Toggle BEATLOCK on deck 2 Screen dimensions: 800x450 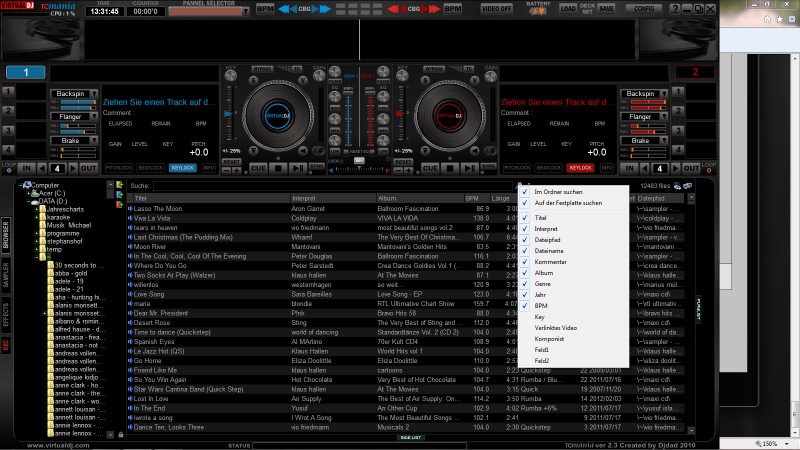click(x=549, y=168)
